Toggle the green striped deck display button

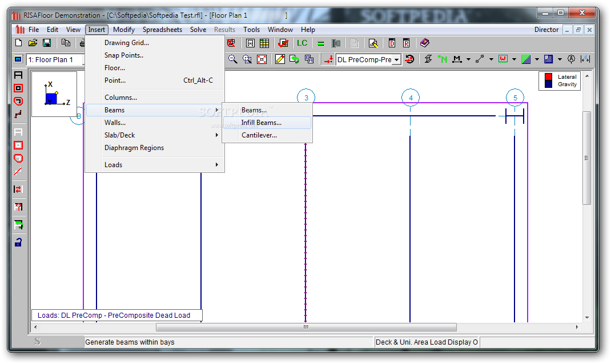(526, 59)
